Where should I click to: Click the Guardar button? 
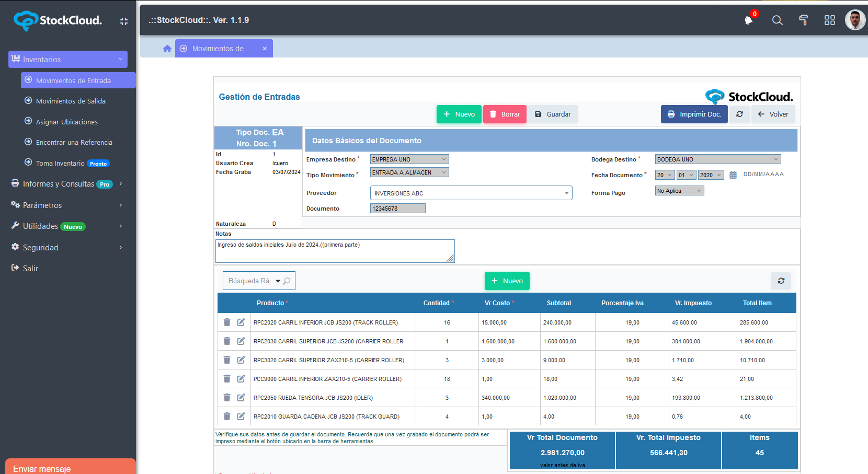(x=553, y=114)
